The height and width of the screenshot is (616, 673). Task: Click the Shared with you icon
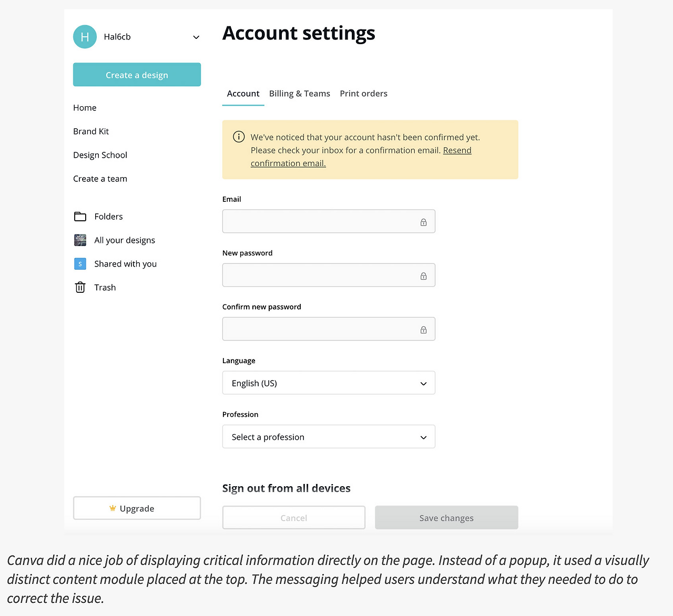[x=80, y=264]
